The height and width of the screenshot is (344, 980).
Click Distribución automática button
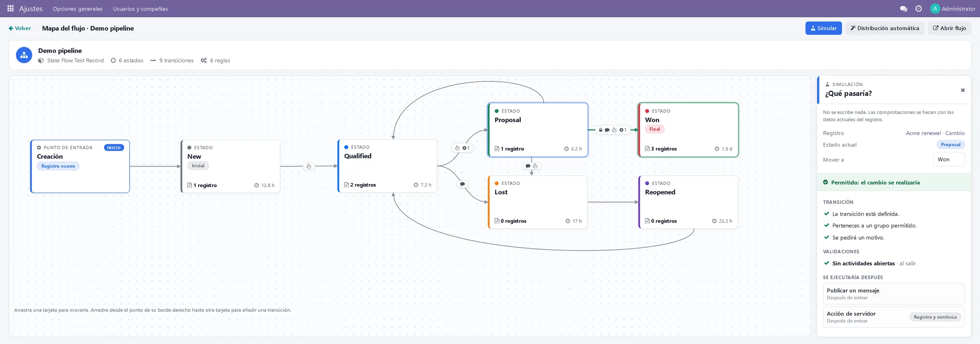[885, 28]
